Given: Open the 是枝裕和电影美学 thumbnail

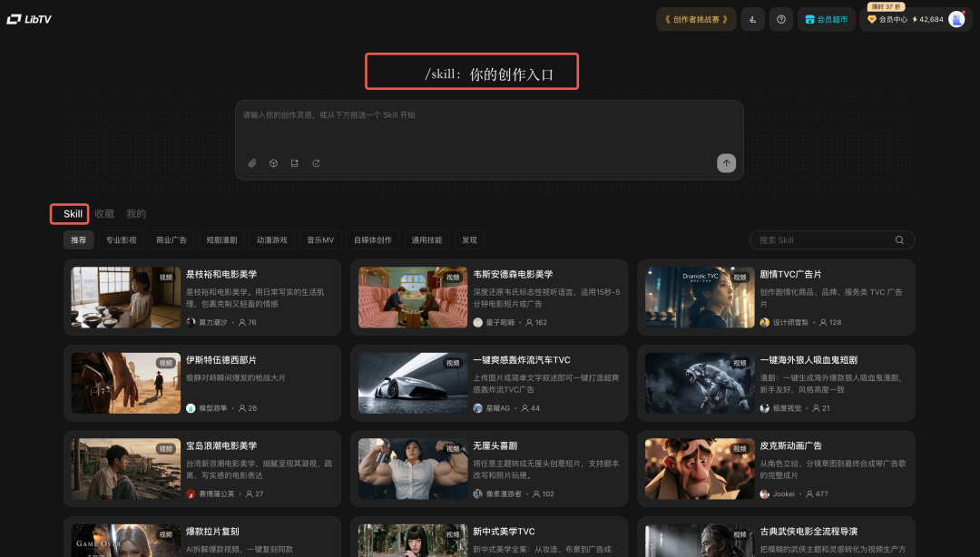Looking at the screenshot, I should coord(125,298).
